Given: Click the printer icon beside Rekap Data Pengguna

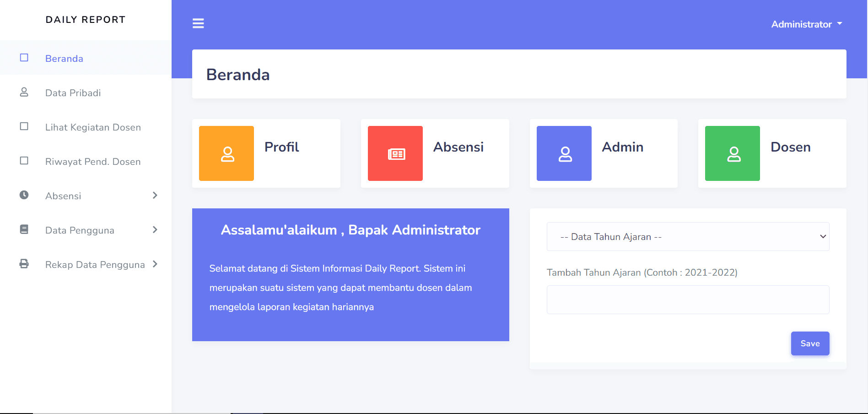Looking at the screenshot, I should coord(24,264).
